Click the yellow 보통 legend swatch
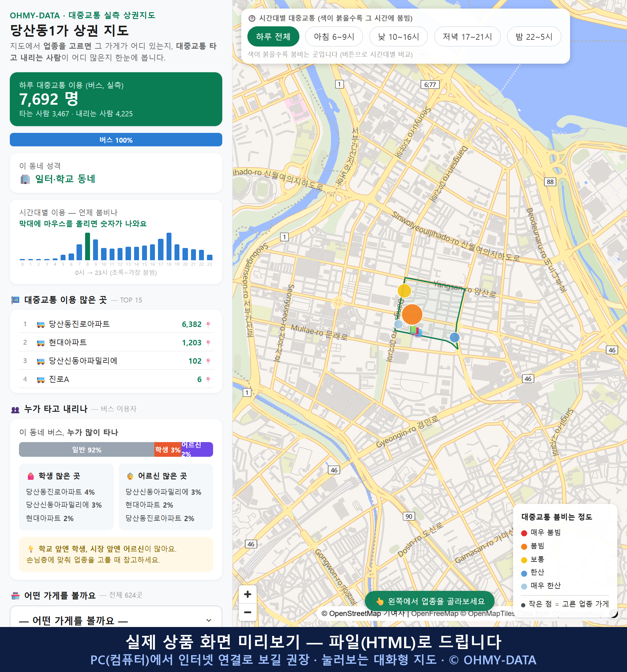Viewport: 627px width, 672px height. point(524,560)
